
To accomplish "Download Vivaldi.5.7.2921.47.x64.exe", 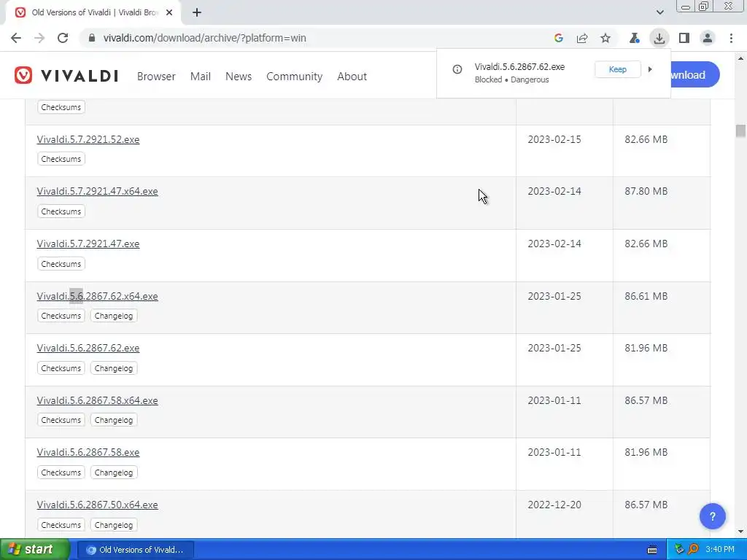I will (97, 192).
